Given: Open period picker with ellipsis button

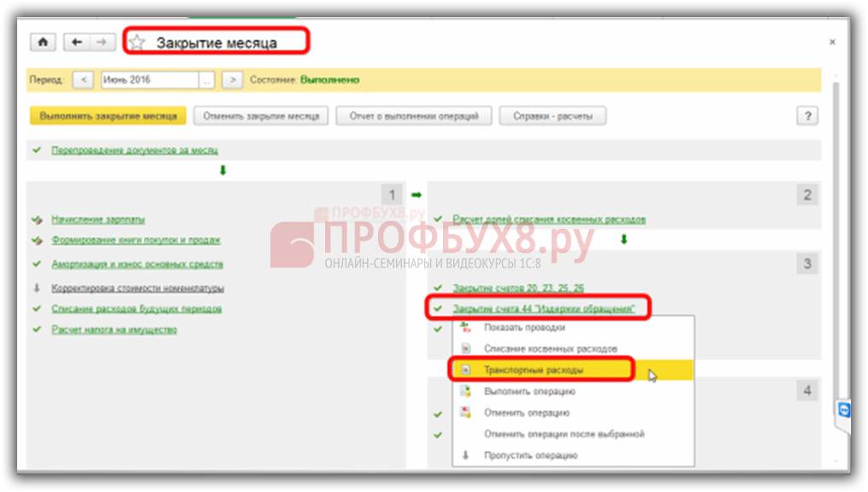Looking at the screenshot, I should coord(207,79).
